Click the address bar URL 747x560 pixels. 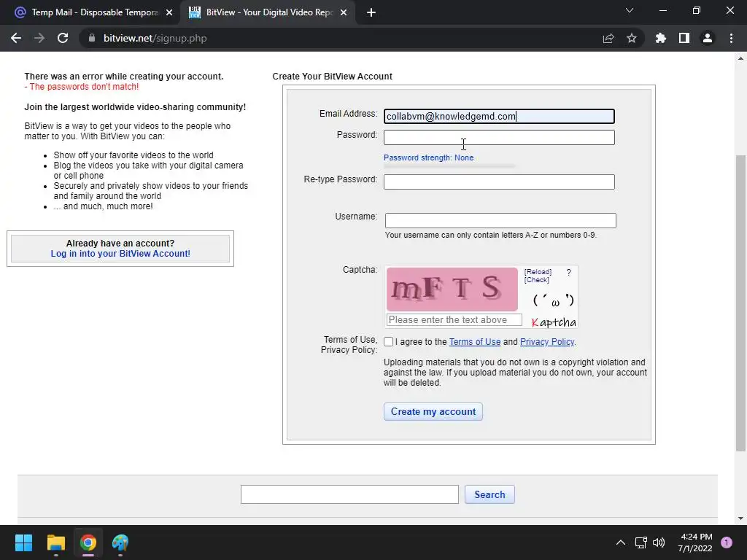coord(155,38)
